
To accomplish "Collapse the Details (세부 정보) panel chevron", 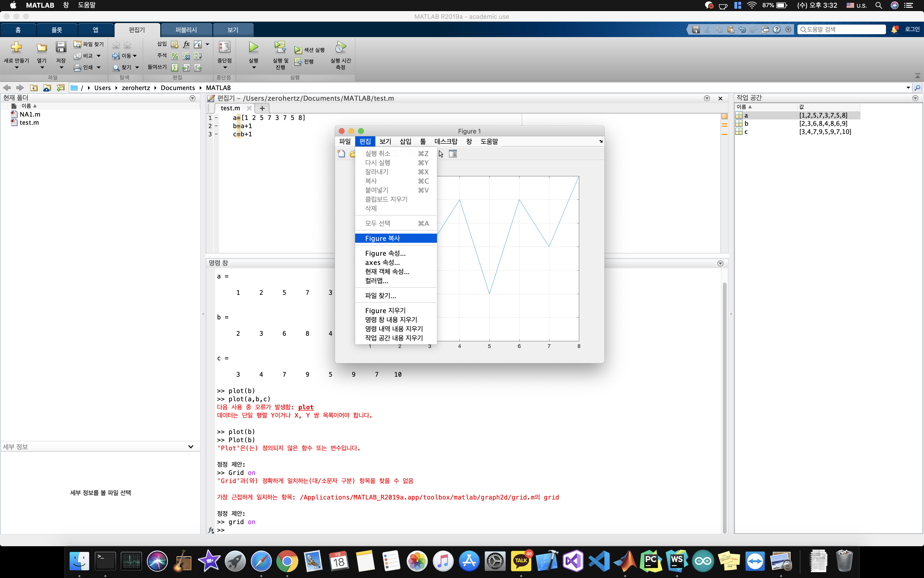I will click(191, 447).
